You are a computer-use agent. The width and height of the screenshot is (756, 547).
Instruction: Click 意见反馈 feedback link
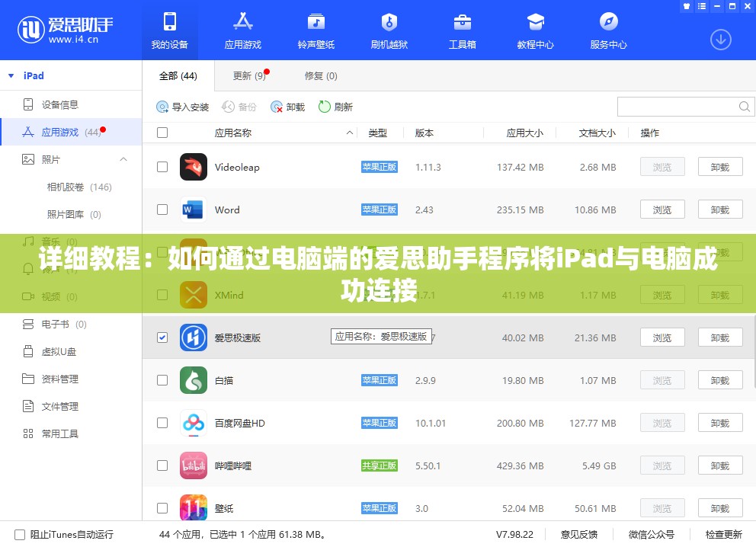click(x=579, y=535)
